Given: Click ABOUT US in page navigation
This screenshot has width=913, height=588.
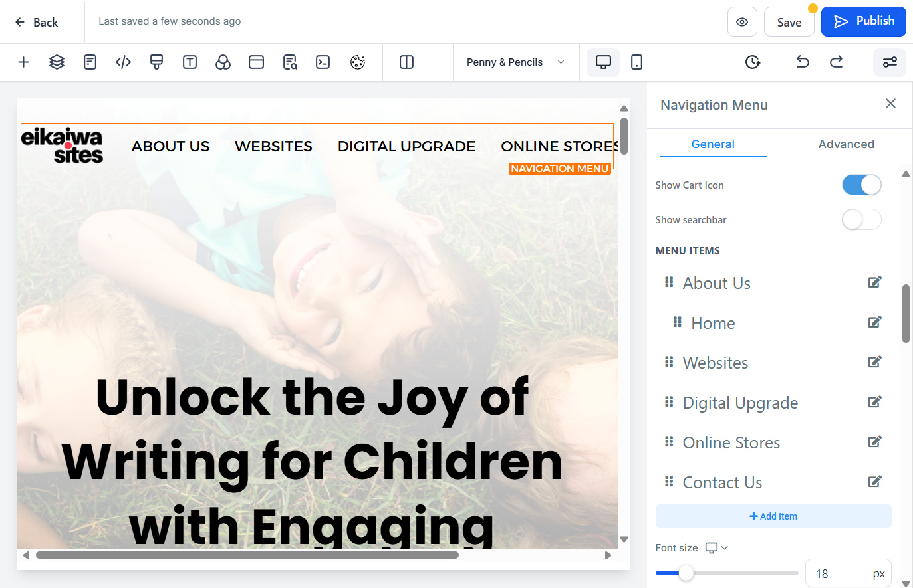Looking at the screenshot, I should click(x=170, y=146).
